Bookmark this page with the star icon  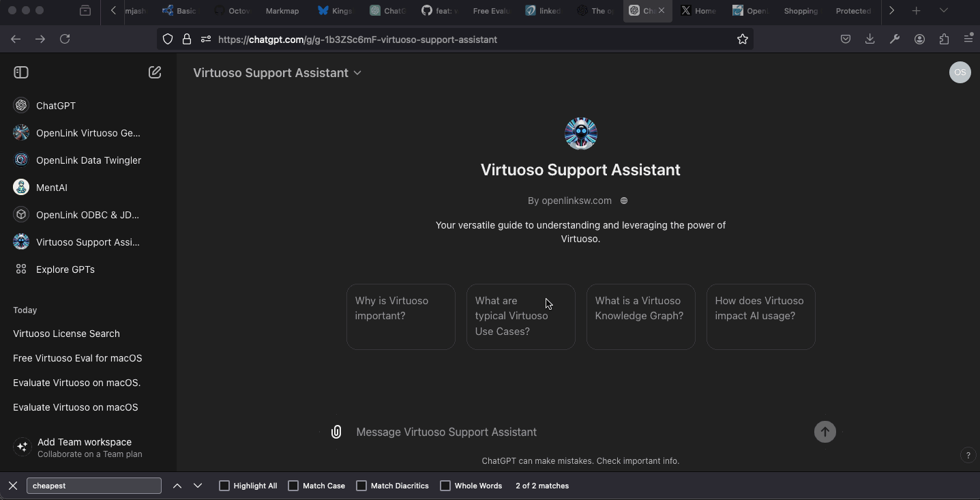[743, 40]
